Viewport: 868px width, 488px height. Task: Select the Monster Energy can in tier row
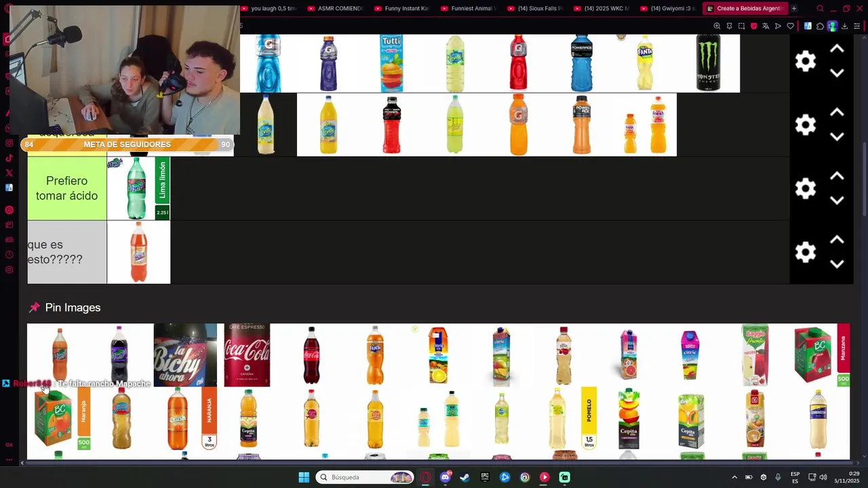pyautogui.click(x=708, y=63)
